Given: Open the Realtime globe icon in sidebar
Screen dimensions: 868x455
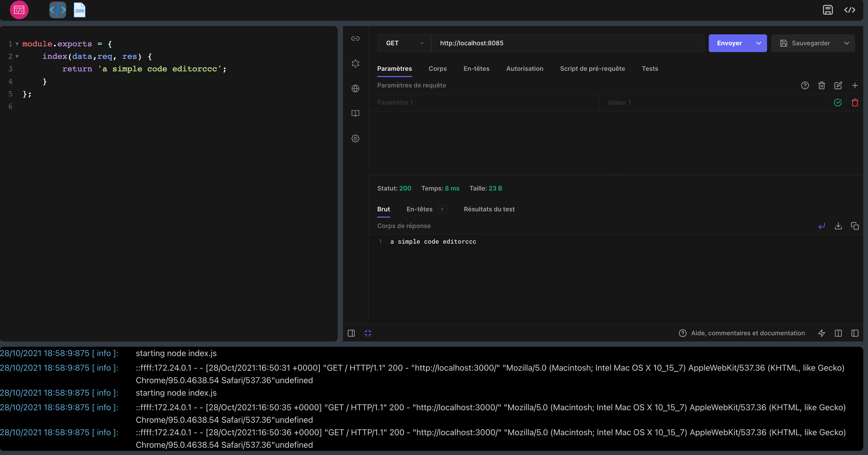Looking at the screenshot, I should (355, 88).
